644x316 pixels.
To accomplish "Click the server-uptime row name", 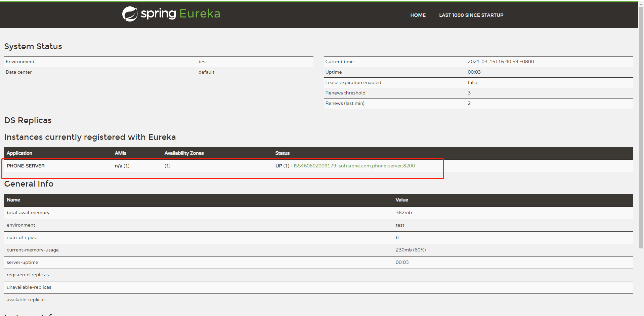I will pyautogui.click(x=23, y=262).
